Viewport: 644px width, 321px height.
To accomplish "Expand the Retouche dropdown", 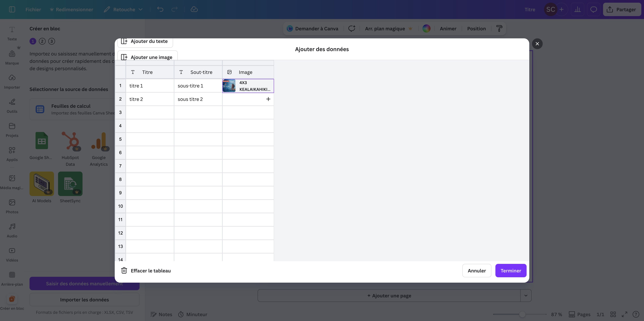I will click(x=123, y=10).
